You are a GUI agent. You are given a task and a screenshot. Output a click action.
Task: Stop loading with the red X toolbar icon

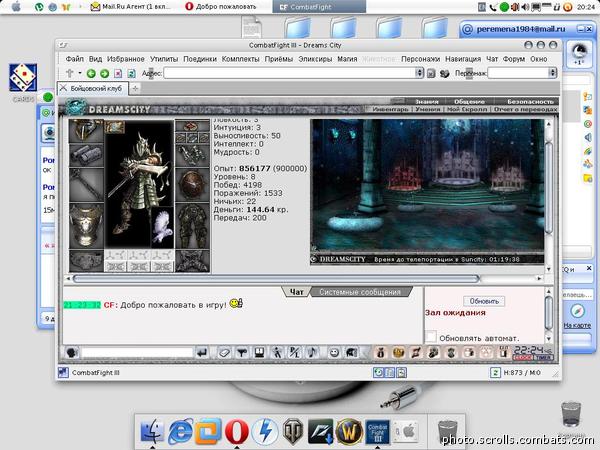tap(118, 73)
